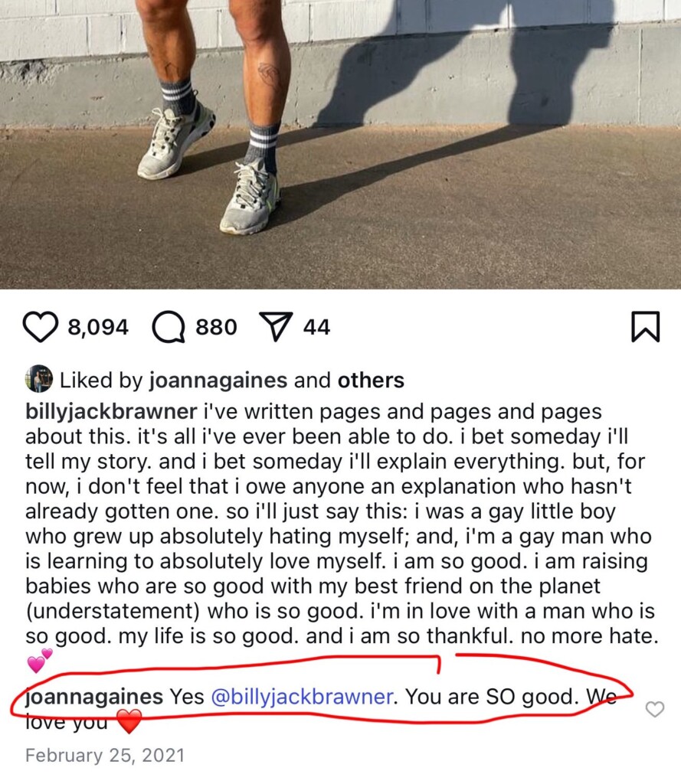The image size is (681, 784).
Task: Open joannagaines in the Liked by line
Action: pos(218,381)
